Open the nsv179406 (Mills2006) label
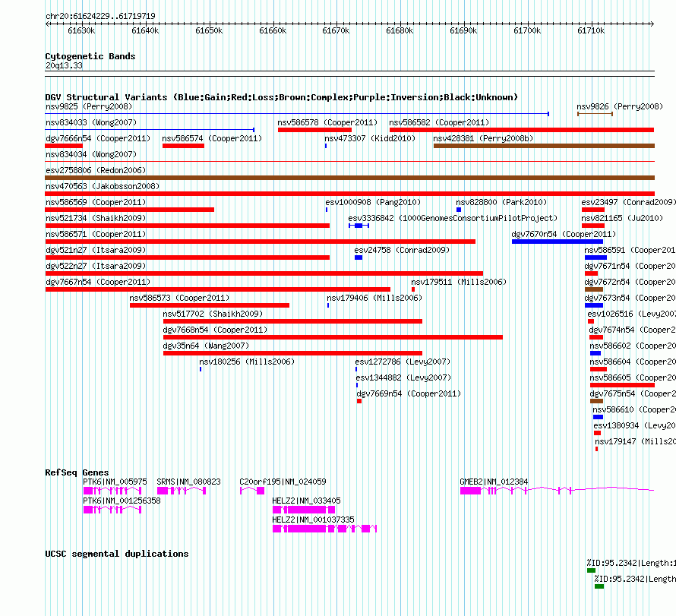The image size is (676, 616). point(374,298)
